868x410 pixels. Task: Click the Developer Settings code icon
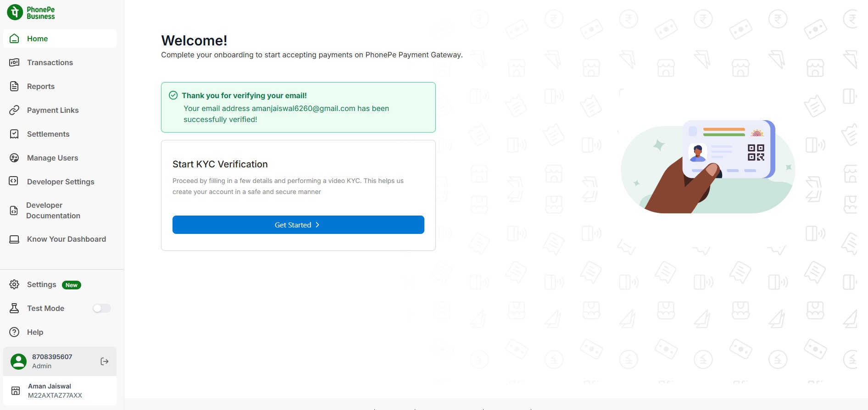coord(14,181)
